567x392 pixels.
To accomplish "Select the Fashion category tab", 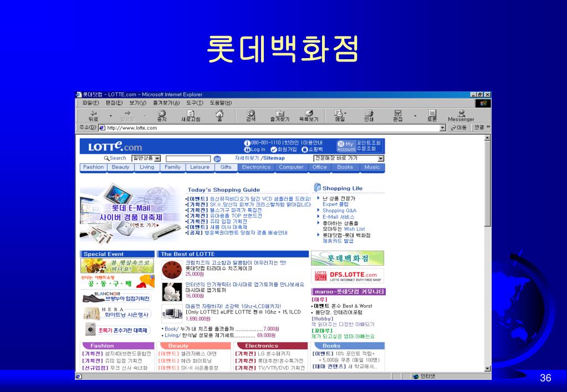I will [93, 167].
